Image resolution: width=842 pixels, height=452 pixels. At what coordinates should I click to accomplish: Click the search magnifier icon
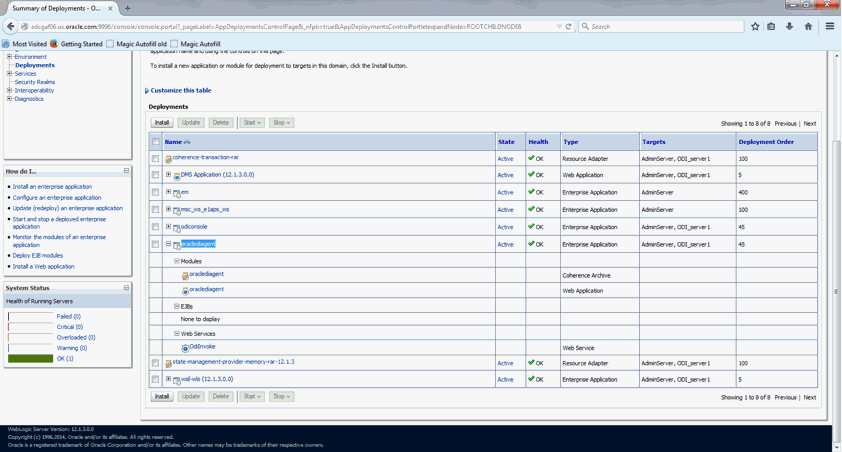[x=585, y=26]
